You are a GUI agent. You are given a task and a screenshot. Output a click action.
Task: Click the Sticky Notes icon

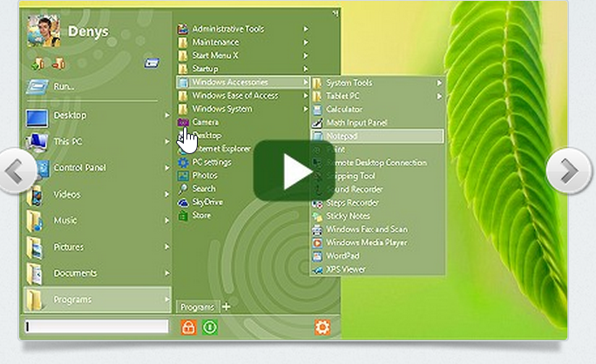[317, 216]
